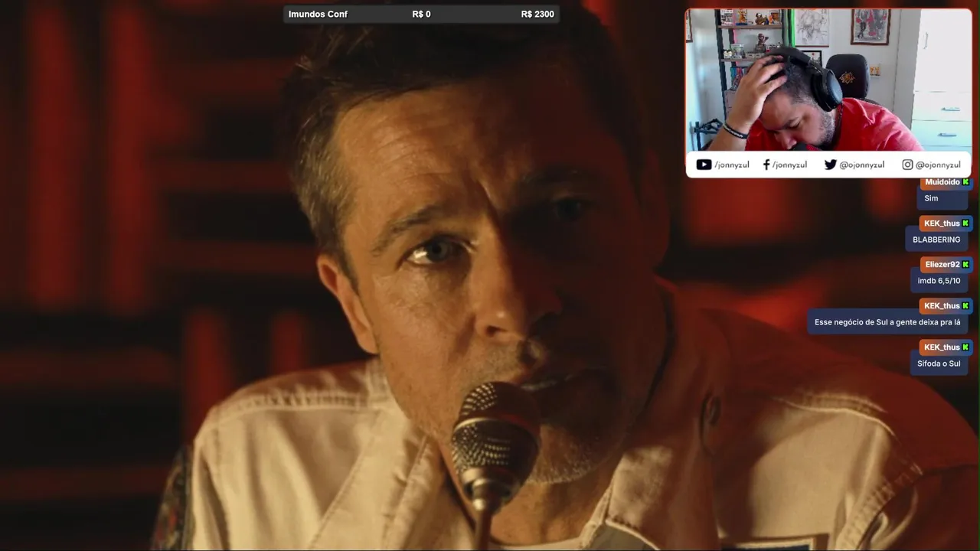Click the YouTube icon in social bar
Viewport: 980px width, 551px height.
704,165
